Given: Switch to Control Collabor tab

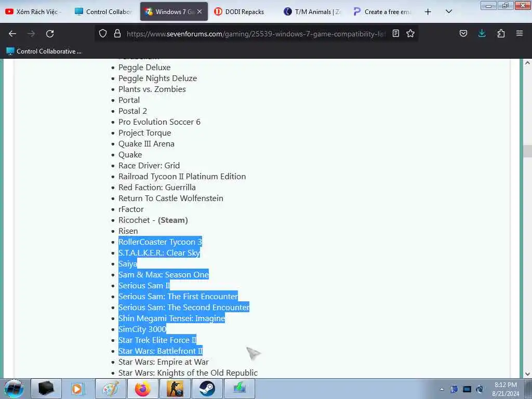Looking at the screenshot, I should (x=103, y=11).
